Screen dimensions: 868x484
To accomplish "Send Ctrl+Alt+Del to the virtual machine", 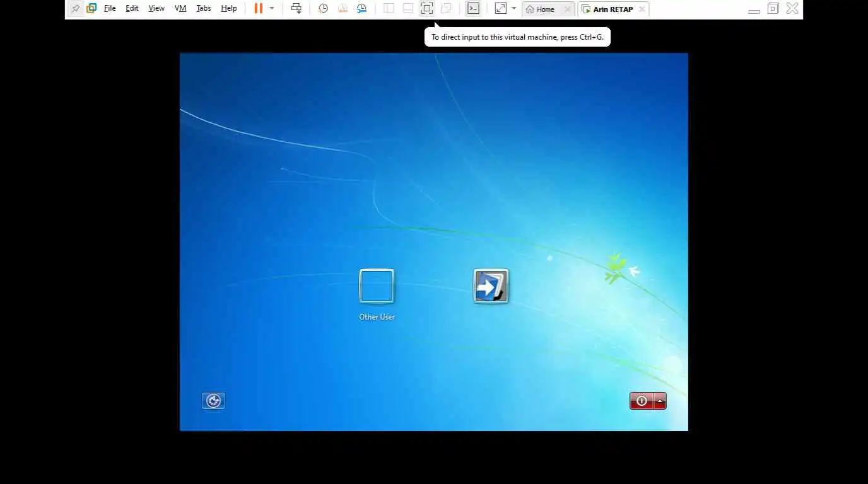I will coord(296,9).
